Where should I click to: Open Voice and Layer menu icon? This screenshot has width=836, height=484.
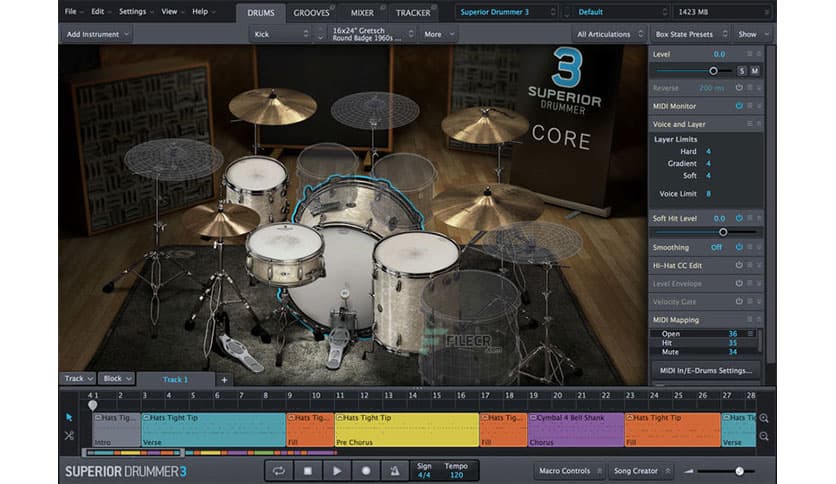(x=749, y=124)
